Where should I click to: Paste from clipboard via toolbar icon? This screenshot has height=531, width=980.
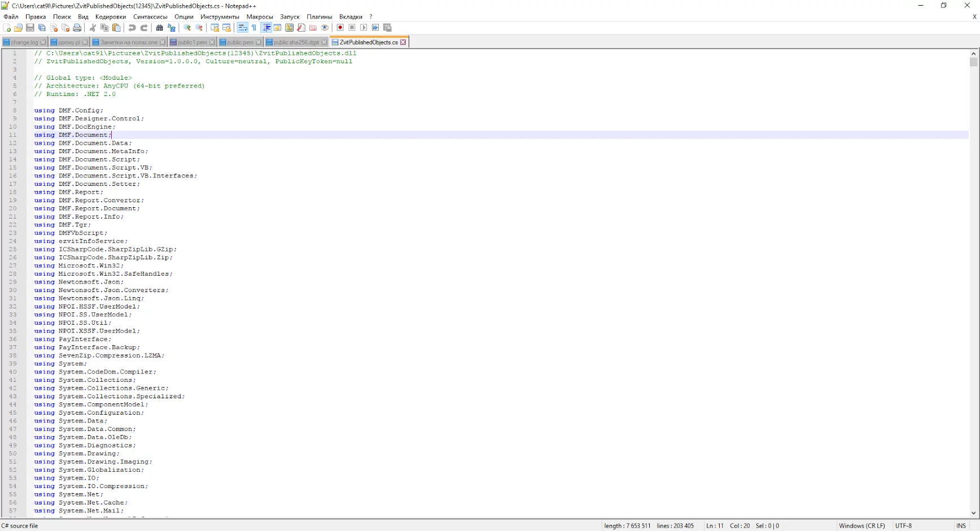click(116, 28)
